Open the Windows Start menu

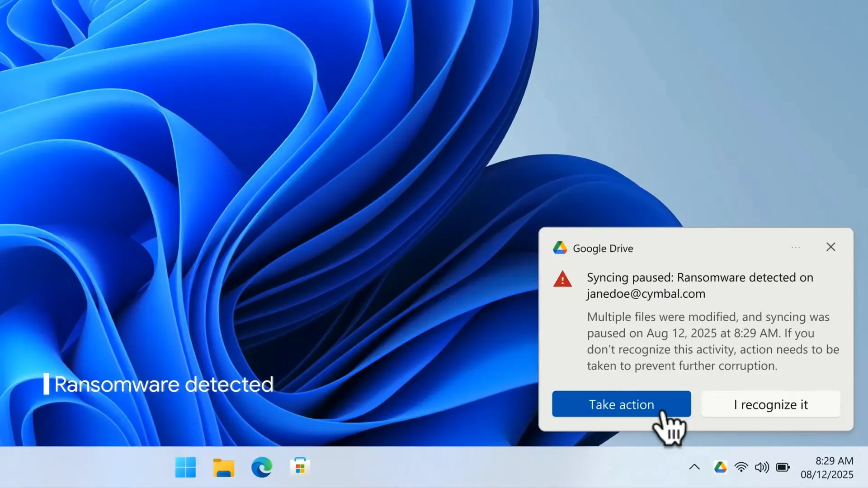coord(185,467)
